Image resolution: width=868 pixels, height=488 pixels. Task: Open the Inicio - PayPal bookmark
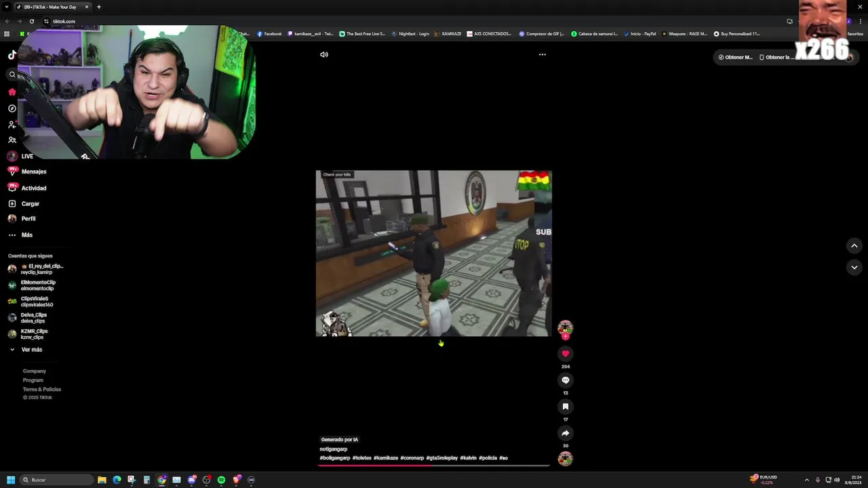[x=639, y=34]
